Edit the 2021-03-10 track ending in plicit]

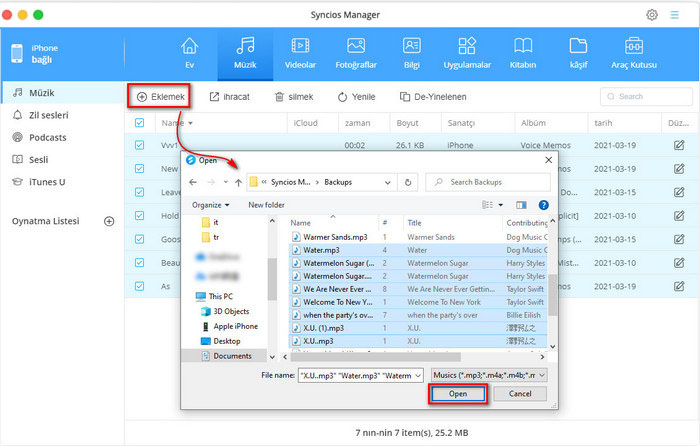point(679,216)
